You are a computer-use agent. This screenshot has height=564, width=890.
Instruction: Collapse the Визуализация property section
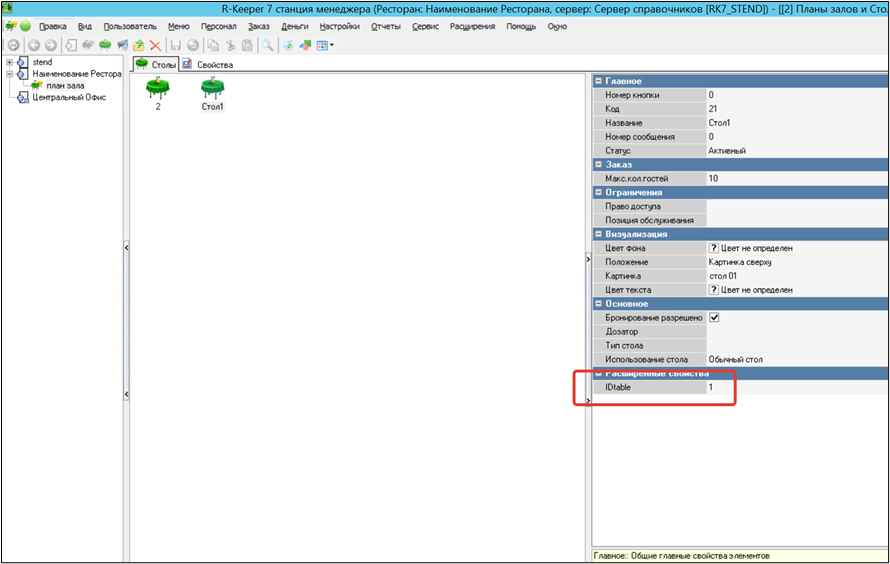[599, 234]
